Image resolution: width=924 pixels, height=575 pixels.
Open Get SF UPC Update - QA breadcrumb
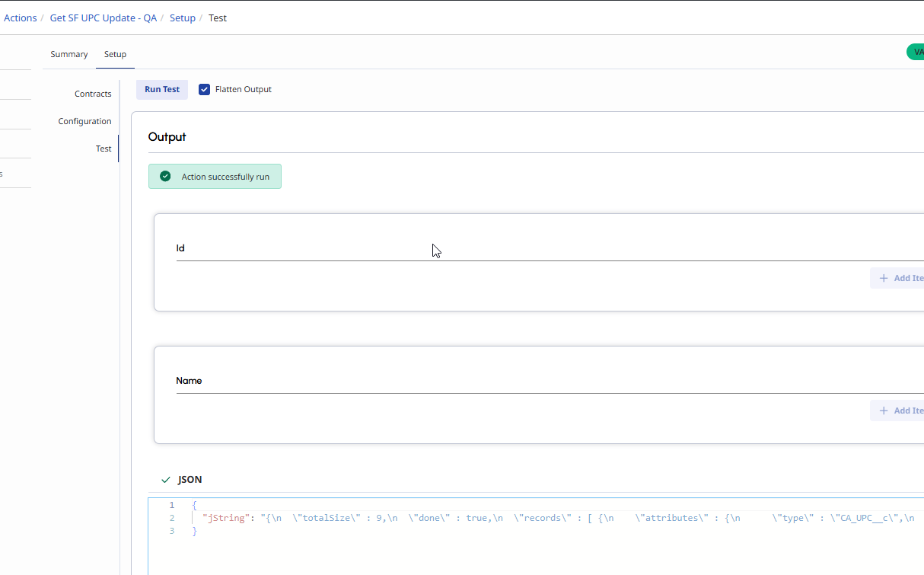click(x=104, y=18)
